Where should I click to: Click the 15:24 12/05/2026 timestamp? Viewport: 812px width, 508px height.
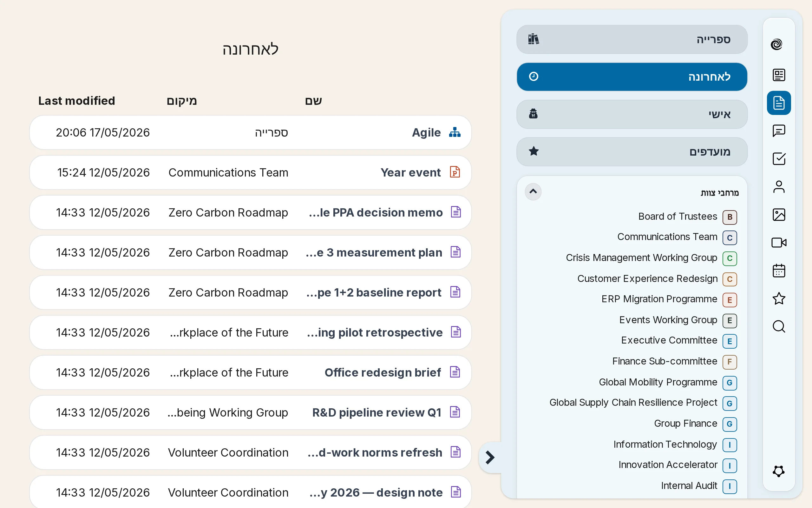103,172
